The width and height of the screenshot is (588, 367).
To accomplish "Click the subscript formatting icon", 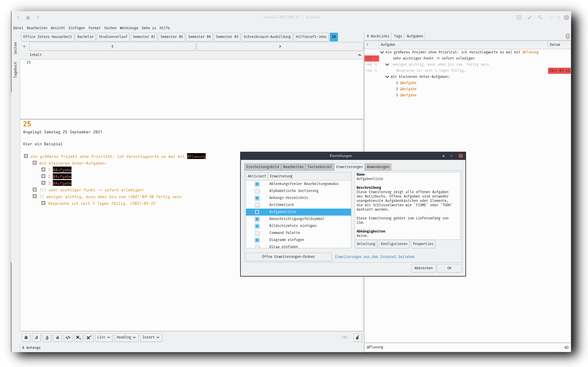I will [x=78, y=338].
